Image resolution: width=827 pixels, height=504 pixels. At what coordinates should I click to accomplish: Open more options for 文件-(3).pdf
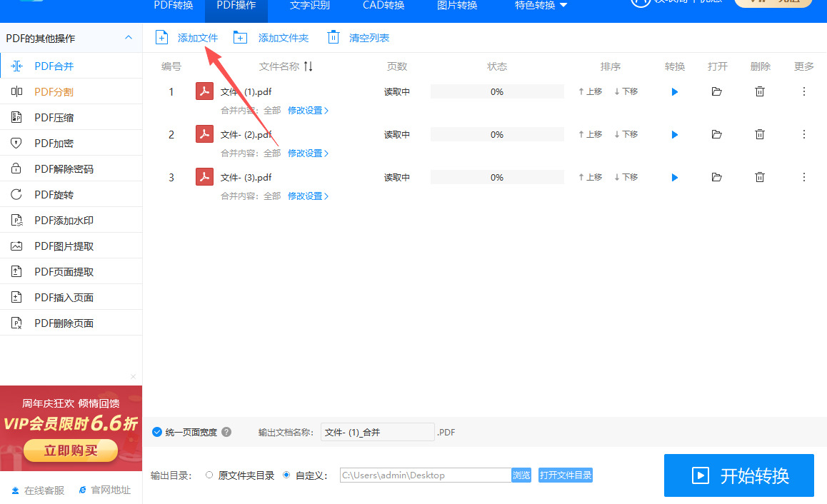point(804,177)
